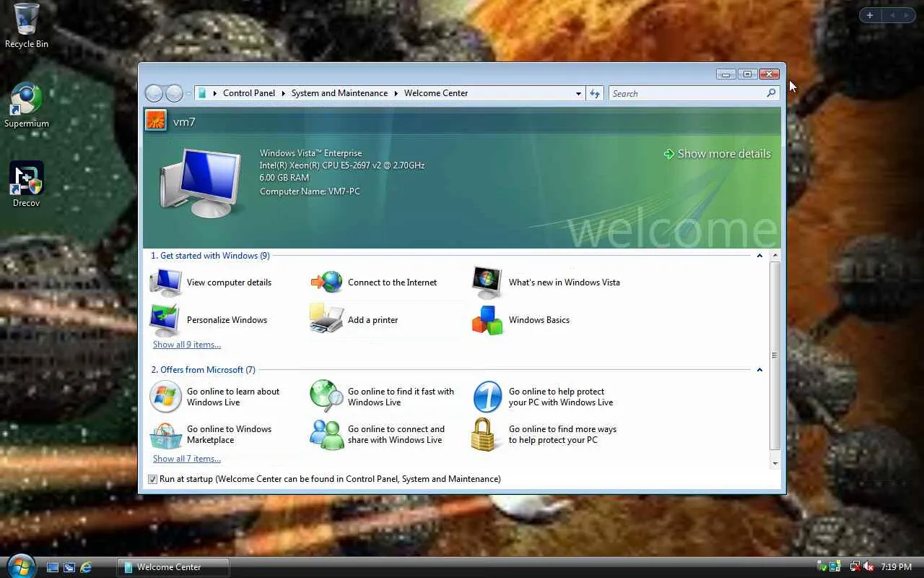Expand the breadcrumb arrow before System and Maintenance
Image resolution: width=924 pixels, height=578 pixels.
click(x=284, y=93)
